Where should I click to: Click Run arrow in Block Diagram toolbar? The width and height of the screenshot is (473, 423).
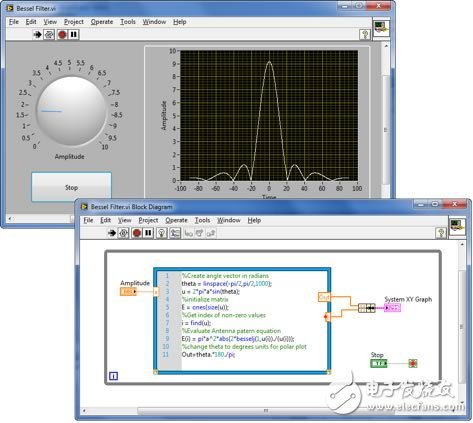[112, 233]
